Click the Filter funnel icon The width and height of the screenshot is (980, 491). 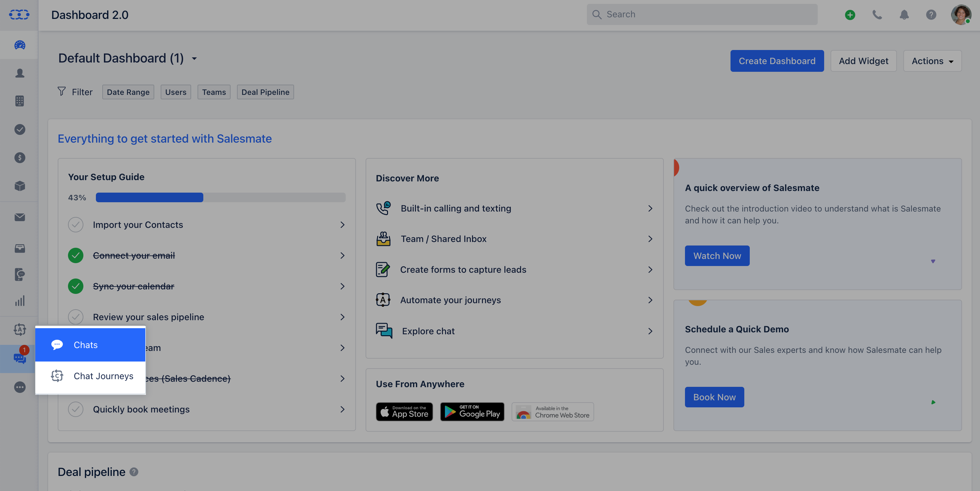62,91
